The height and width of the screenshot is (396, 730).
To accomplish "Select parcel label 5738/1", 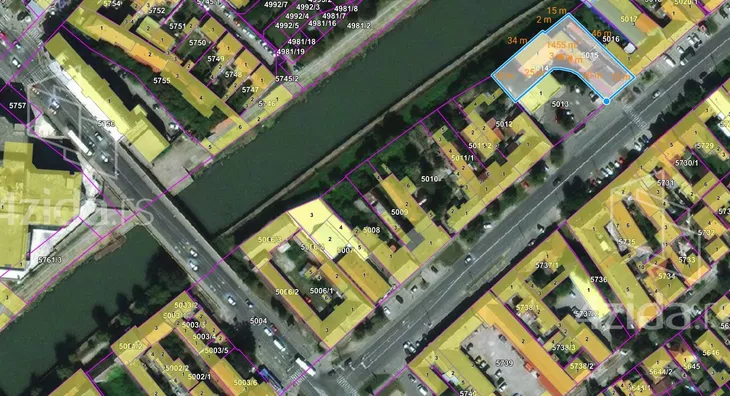I will coord(527,308).
